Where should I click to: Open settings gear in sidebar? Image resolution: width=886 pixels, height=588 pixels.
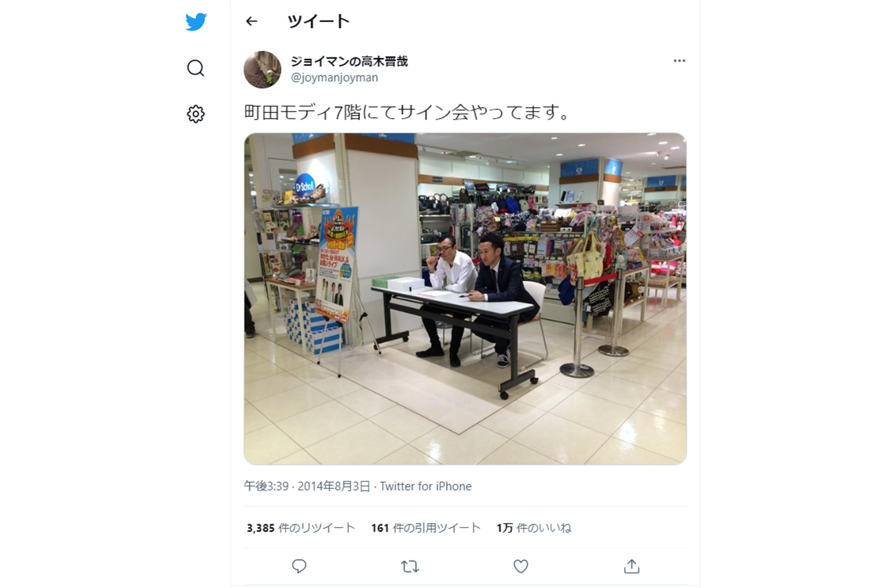click(196, 114)
